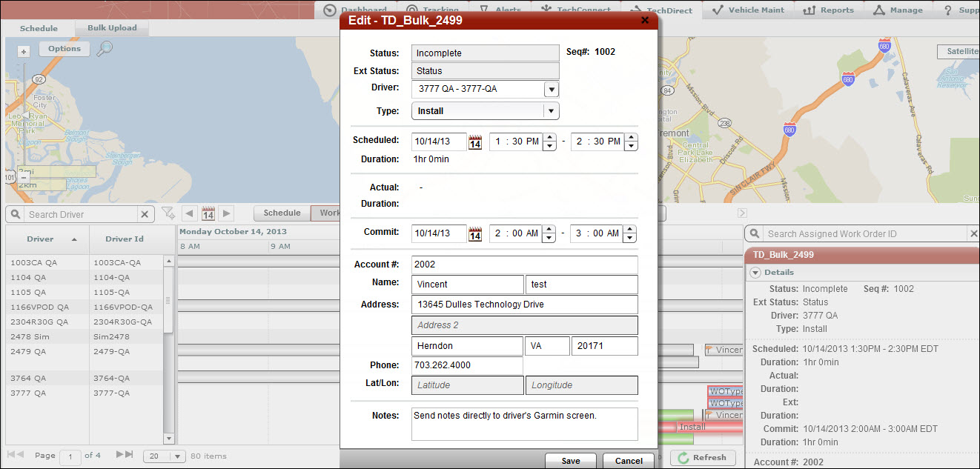Click the previous day arrow in the scheduler
This screenshot has width=980, height=469.
click(x=188, y=213)
